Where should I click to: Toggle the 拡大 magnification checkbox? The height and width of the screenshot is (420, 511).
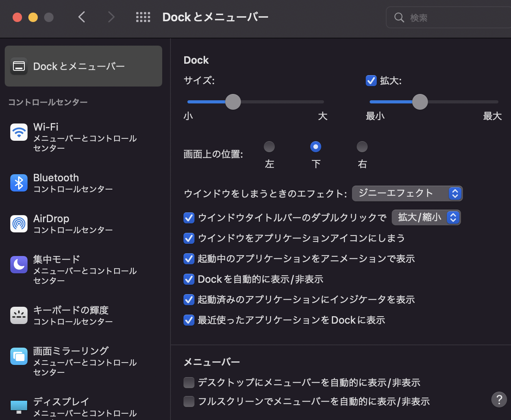(371, 81)
